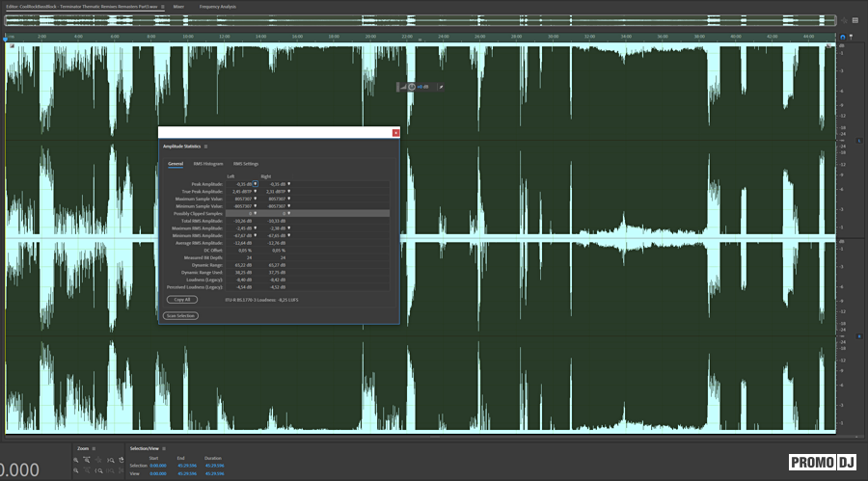Switch to the RMS Histogram tab
The height and width of the screenshot is (481, 868).
(x=207, y=164)
